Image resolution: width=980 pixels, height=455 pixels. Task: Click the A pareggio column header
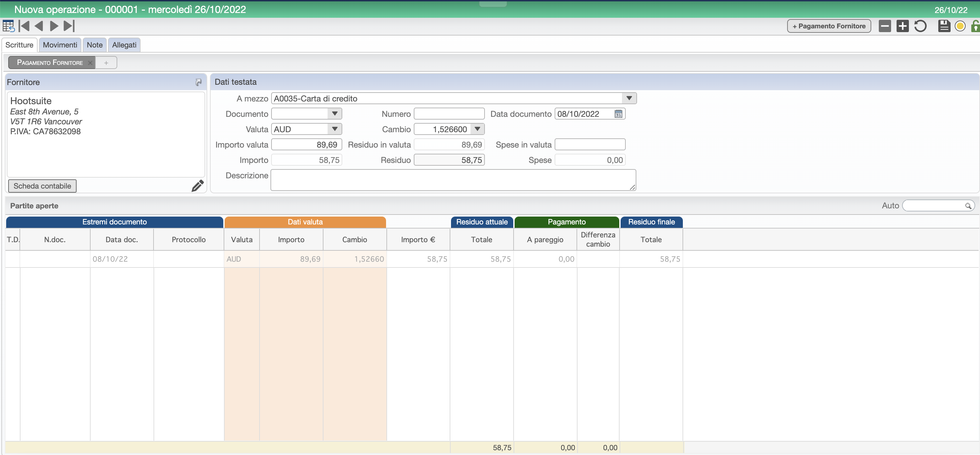tap(545, 239)
